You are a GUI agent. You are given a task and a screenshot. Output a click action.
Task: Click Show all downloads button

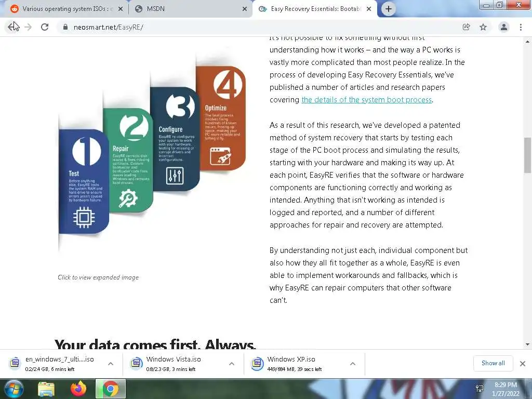click(x=493, y=363)
